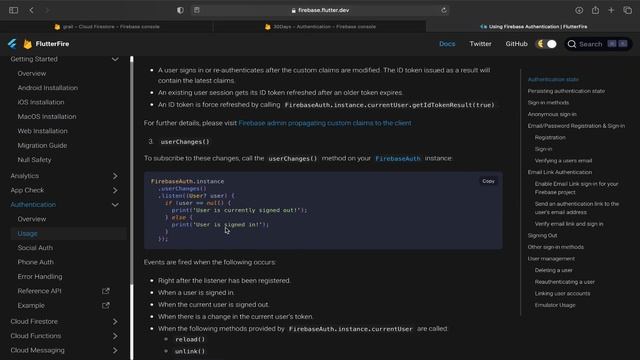Viewport: 640px width, 360px height.
Task: Jump to Persisting authentication state in contents
Action: click(x=566, y=91)
